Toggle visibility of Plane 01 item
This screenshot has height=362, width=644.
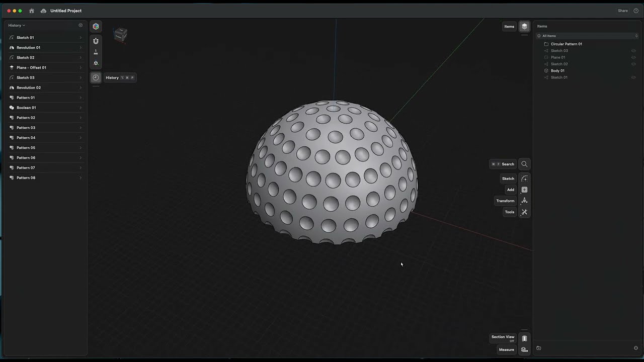633,57
